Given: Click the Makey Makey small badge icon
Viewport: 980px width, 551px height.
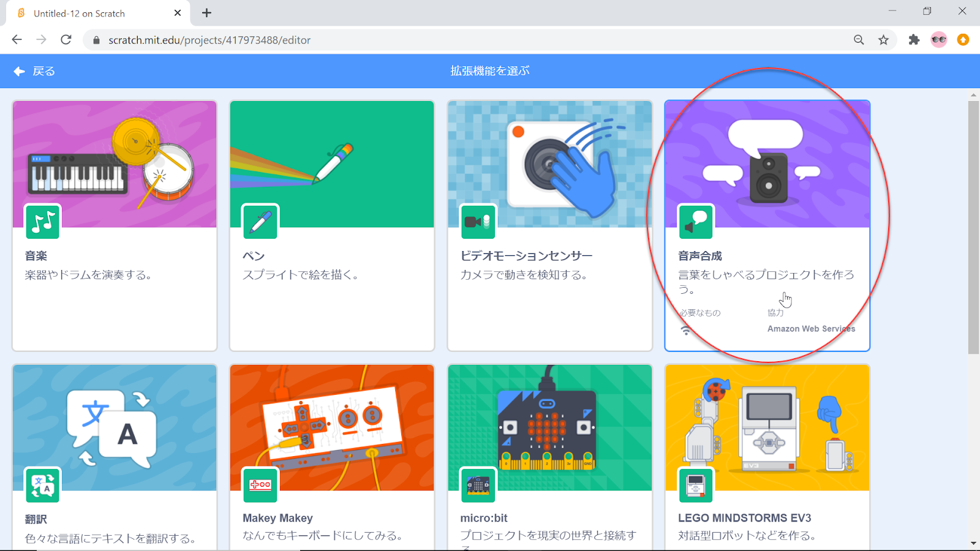Looking at the screenshot, I should tap(260, 485).
